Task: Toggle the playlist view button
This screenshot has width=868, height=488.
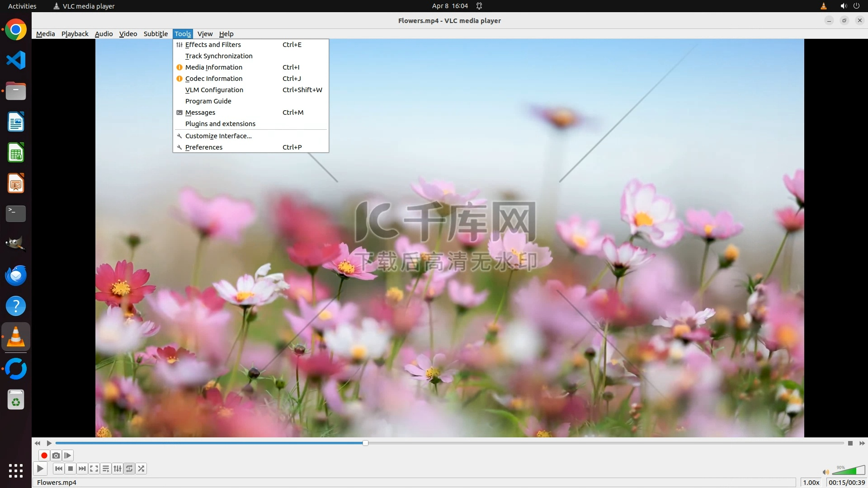Action: (106, 469)
